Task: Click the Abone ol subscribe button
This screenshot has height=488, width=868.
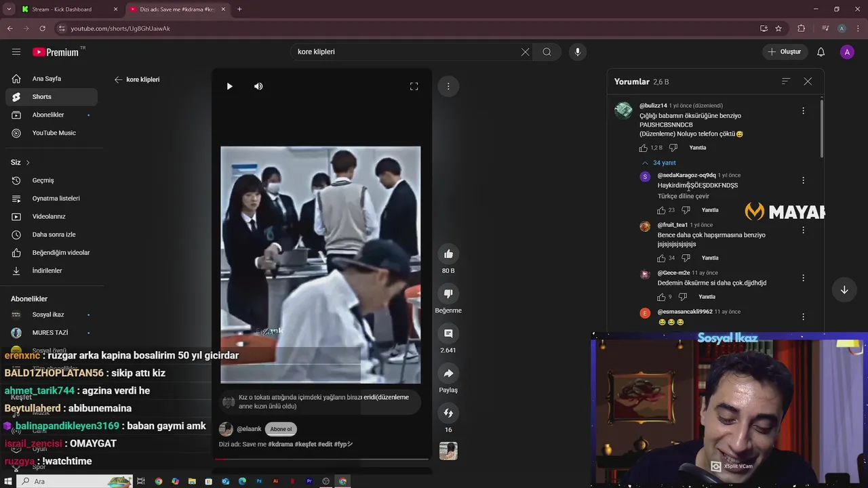Action: click(x=281, y=429)
